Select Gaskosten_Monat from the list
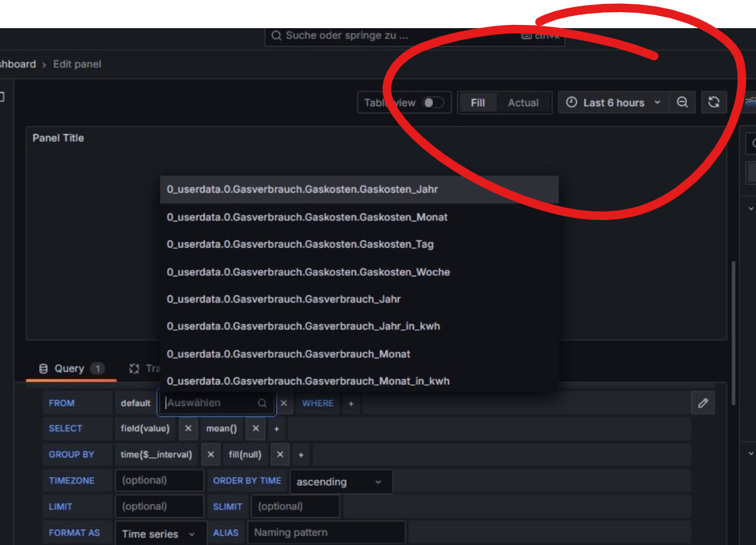The image size is (756, 545). click(x=359, y=217)
